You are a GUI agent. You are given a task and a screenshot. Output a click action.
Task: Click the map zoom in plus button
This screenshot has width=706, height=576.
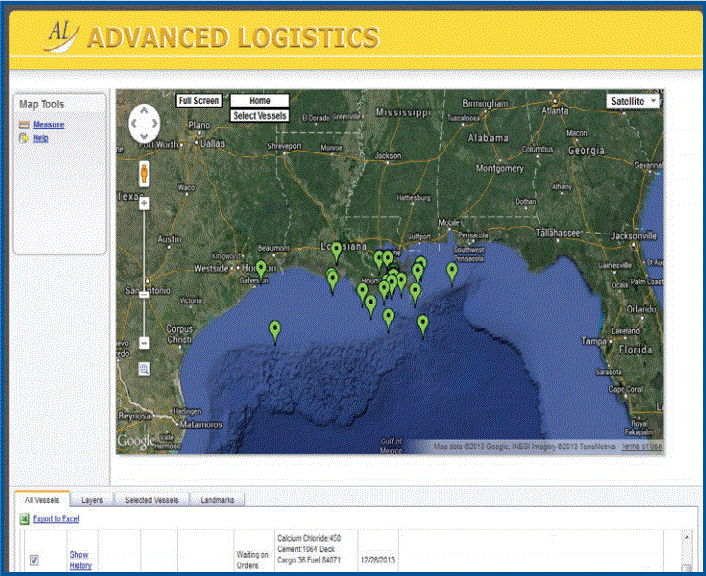tap(144, 203)
